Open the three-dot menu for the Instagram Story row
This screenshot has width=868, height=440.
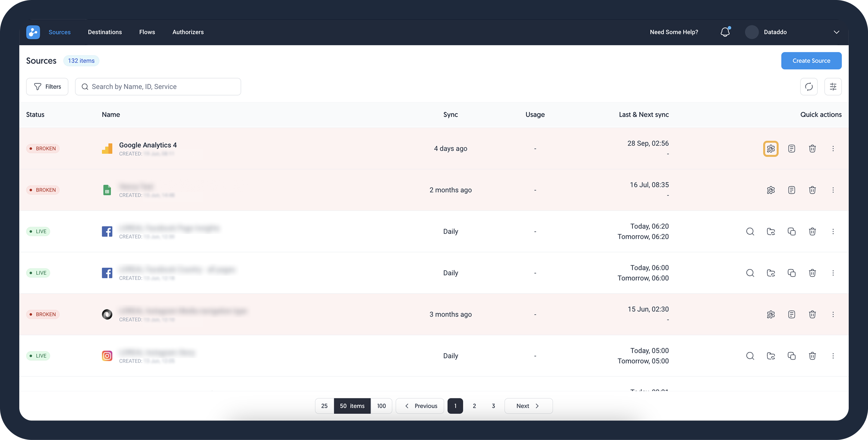point(833,356)
